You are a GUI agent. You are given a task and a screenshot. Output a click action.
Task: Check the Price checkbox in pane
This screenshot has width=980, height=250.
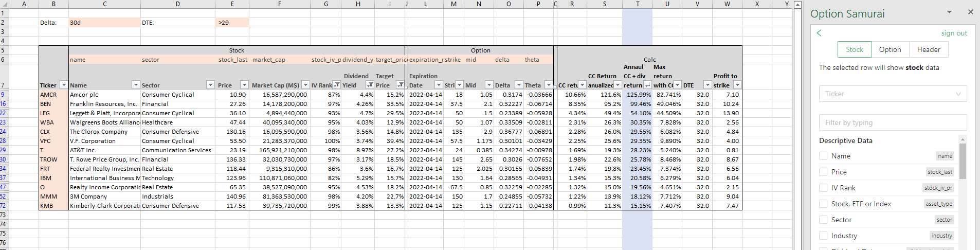click(823, 172)
